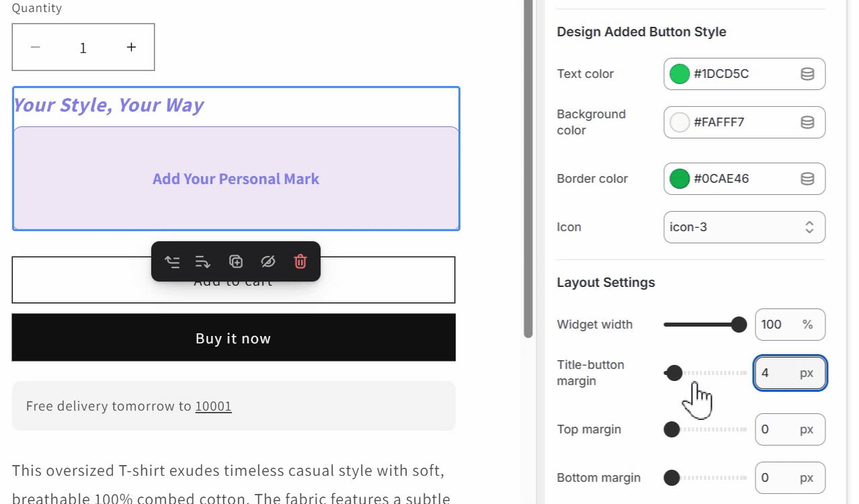Click the Bottom margin px input field
The image size is (859, 504).
pos(790,478)
